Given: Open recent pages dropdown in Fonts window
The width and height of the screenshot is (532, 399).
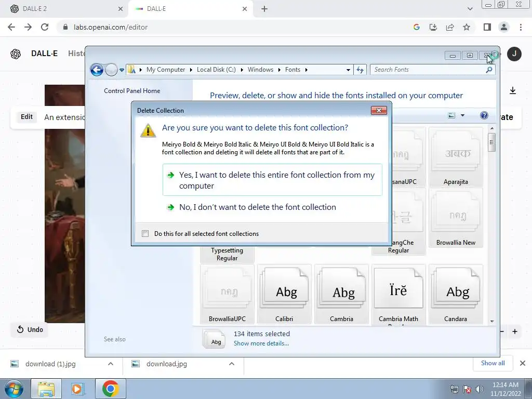Looking at the screenshot, I should tap(122, 70).
